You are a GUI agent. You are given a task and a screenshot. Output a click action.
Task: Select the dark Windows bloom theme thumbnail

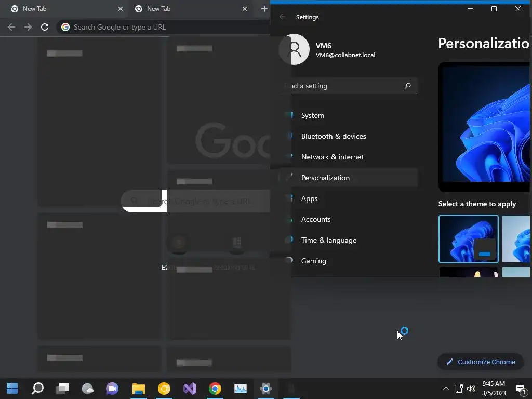[469, 239]
